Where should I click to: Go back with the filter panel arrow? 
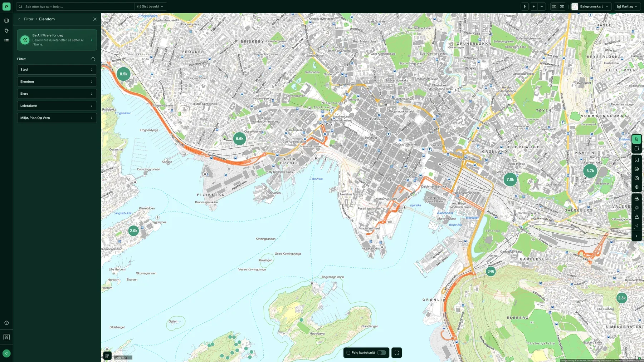(x=19, y=19)
